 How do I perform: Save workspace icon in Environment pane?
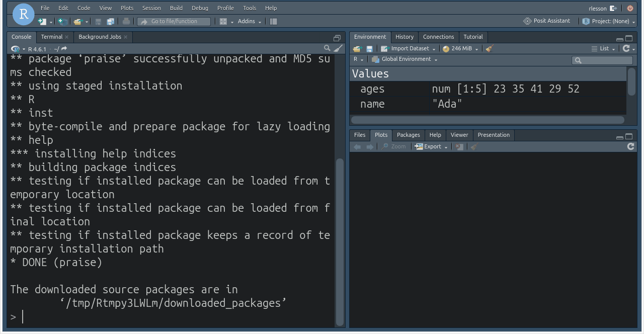(x=369, y=49)
